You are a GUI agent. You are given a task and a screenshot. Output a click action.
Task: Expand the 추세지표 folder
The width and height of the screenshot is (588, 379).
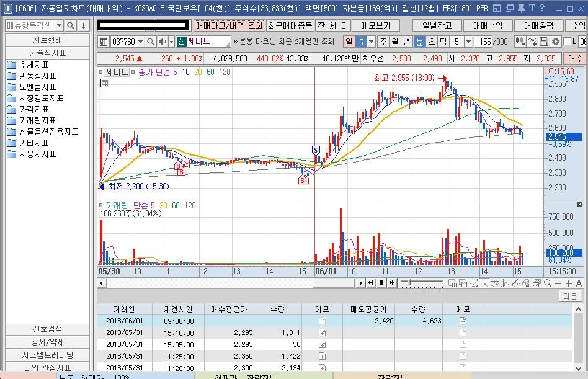[28, 65]
